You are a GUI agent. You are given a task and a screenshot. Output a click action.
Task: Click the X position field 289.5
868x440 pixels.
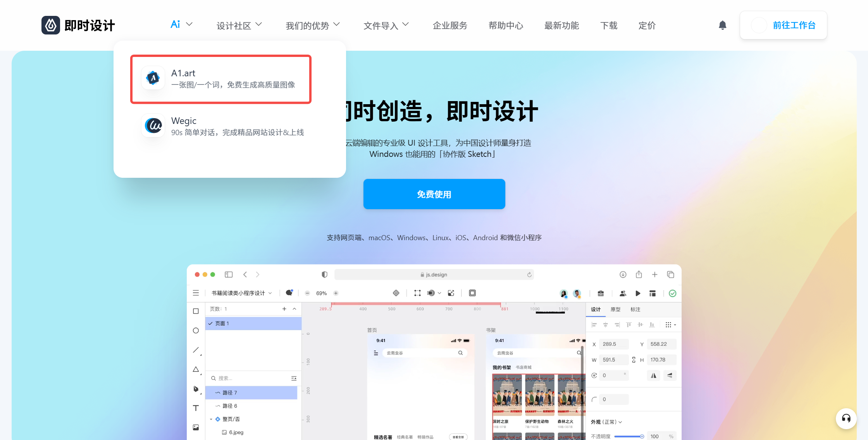point(614,344)
